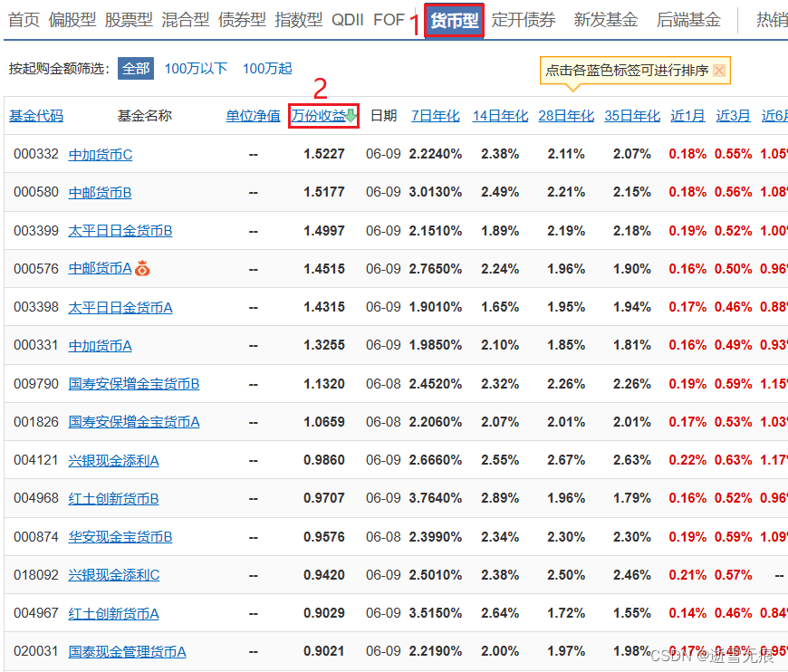
Task: Open fund 国泰现金管理货币A
Action: pyautogui.click(x=127, y=651)
